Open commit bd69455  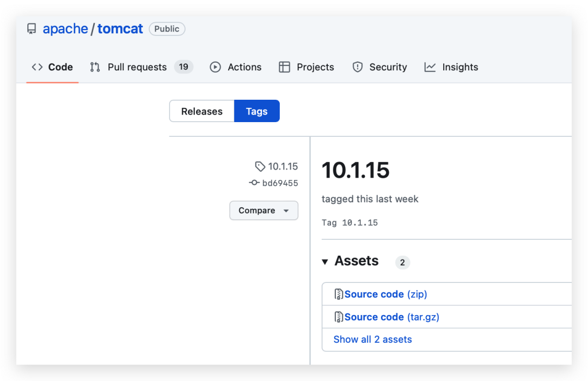tap(280, 183)
